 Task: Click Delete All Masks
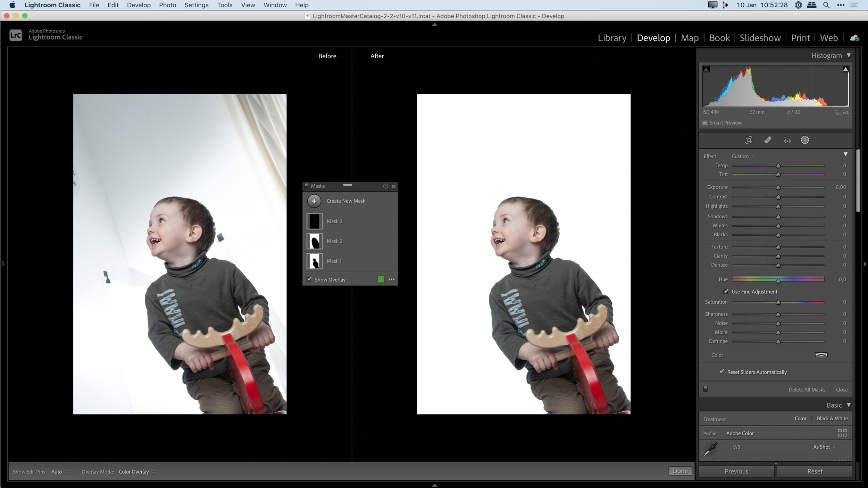(807, 390)
